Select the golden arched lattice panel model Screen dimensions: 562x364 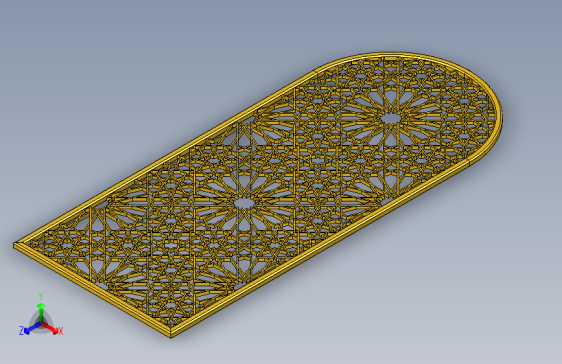click(258, 195)
